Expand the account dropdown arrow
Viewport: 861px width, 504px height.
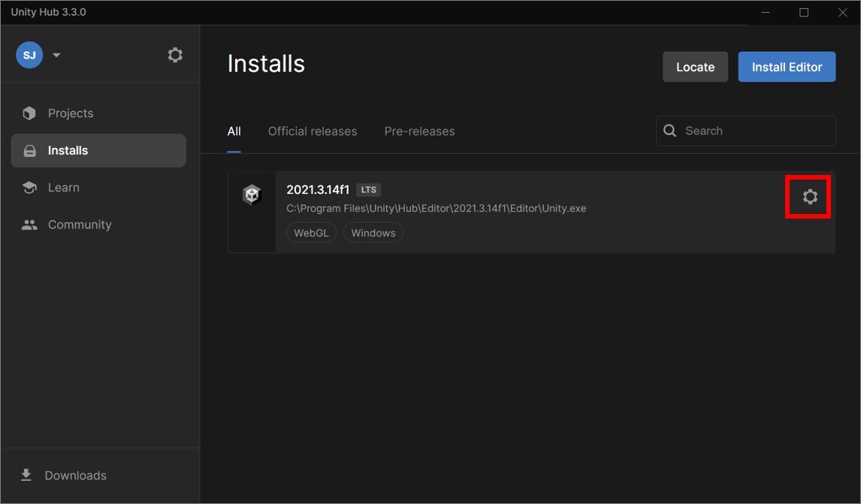[x=56, y=55]
